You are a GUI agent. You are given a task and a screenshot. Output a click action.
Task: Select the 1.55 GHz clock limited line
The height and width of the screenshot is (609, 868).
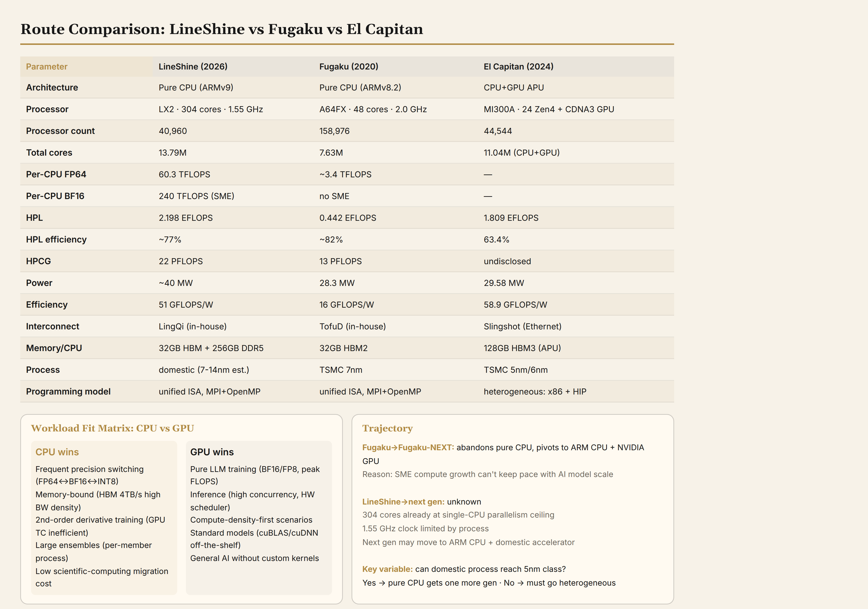pos(425,529)
